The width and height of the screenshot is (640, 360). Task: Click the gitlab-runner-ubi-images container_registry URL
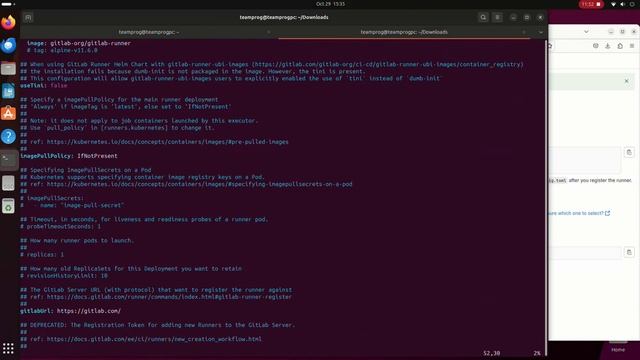click(x=389, y=64)
